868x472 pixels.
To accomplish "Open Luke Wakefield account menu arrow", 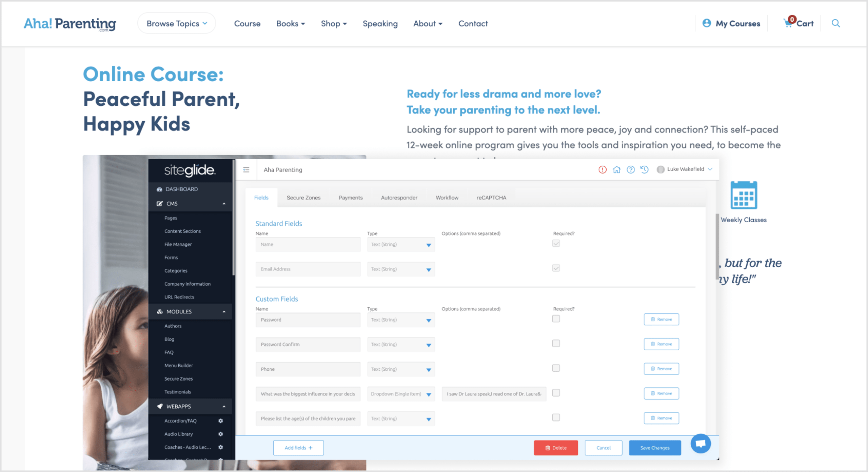I will click(710, 169).
